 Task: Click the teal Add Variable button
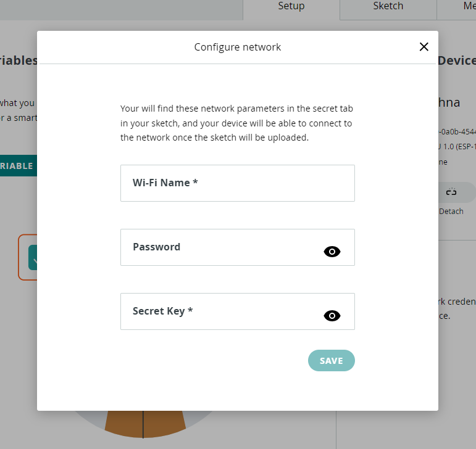tap(19, 166)
